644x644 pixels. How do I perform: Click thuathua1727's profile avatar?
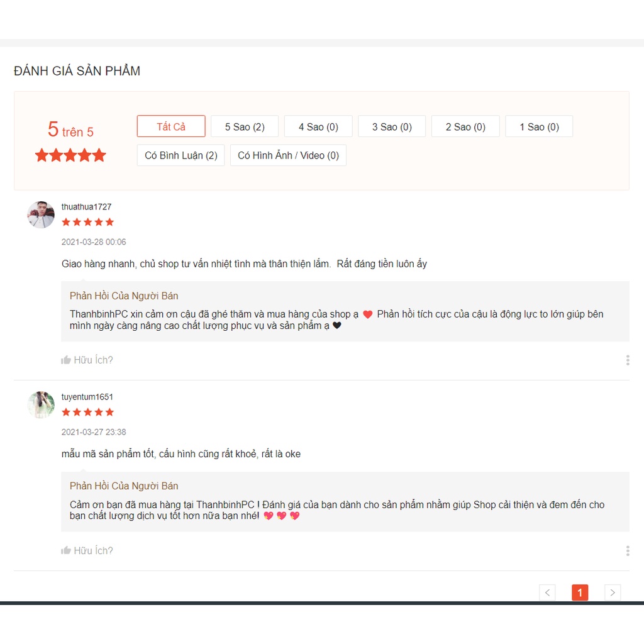tap(41, 214)
